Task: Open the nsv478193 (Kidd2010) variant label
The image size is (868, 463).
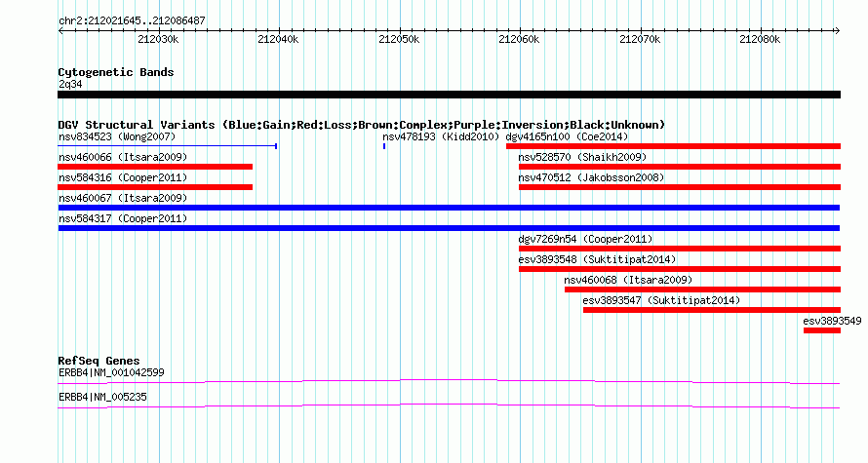Action: (441, 136)
